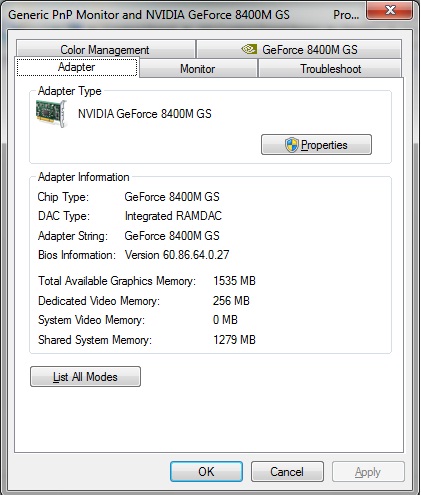Click the Adapter Information group heading
Viewport: 421px width, 495px height.
(x=84, y=177)
